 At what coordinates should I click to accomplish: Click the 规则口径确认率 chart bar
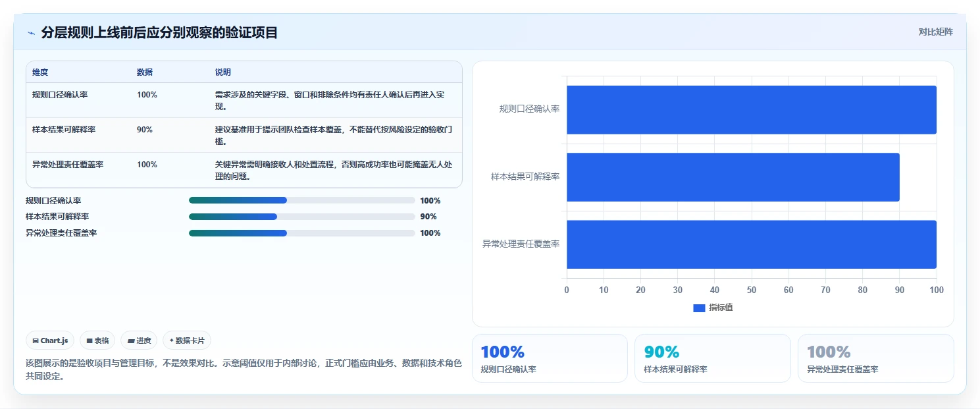click(x=751, y=110)
